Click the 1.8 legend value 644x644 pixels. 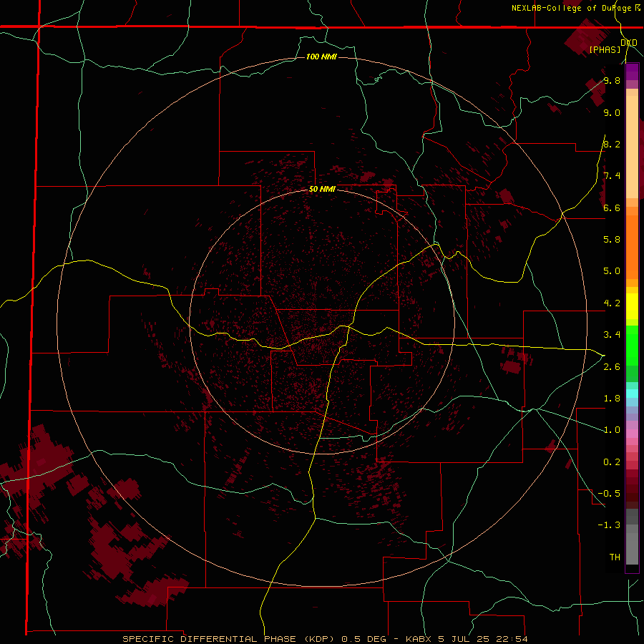[x=612, y=399]
